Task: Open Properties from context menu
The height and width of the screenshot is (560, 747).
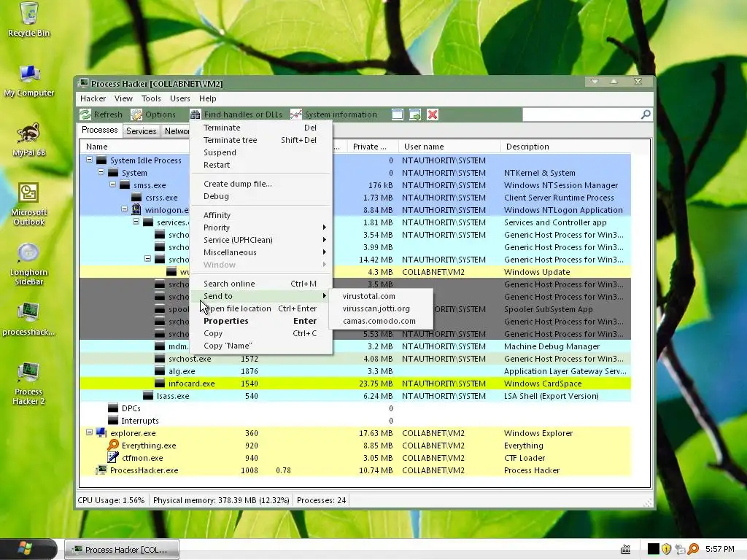Action: 260,321
